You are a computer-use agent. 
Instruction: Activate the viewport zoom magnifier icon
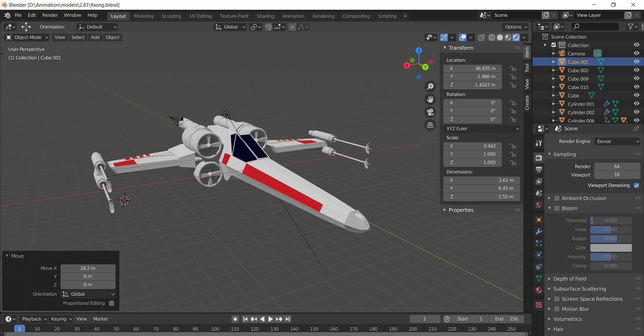(430, 87)
